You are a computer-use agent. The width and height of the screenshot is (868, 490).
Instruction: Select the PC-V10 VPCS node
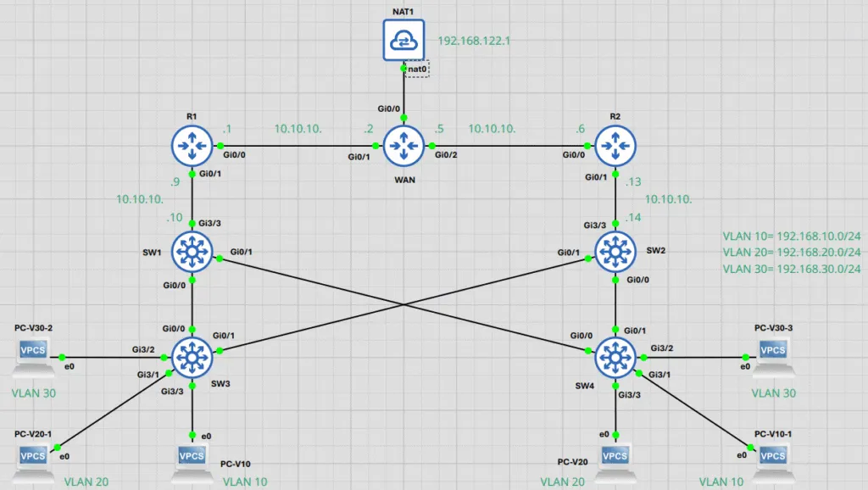click(192, 462)
